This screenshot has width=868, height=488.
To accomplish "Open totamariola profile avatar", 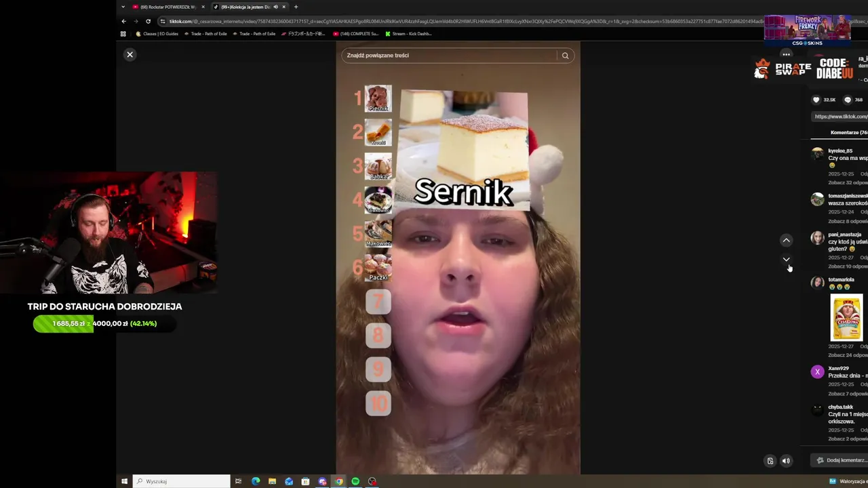I will point(817,283).
